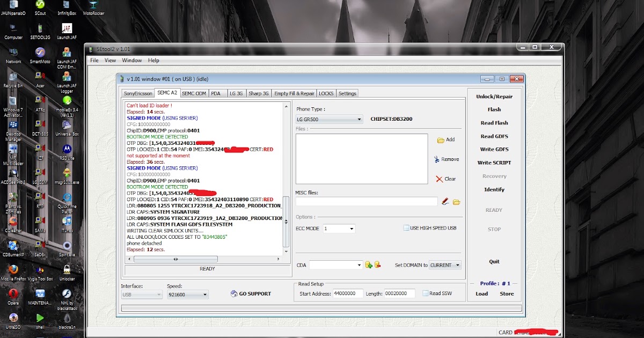Click the Length input field

pos(399,293)
